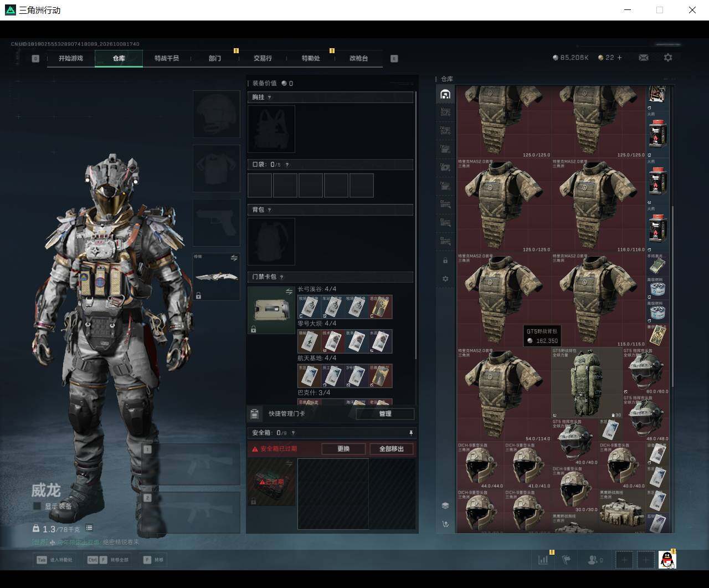The height and width of the screenshot is (588, 709).
Task: Add premium currency with plus beside 22
Action: pos(619,58)
